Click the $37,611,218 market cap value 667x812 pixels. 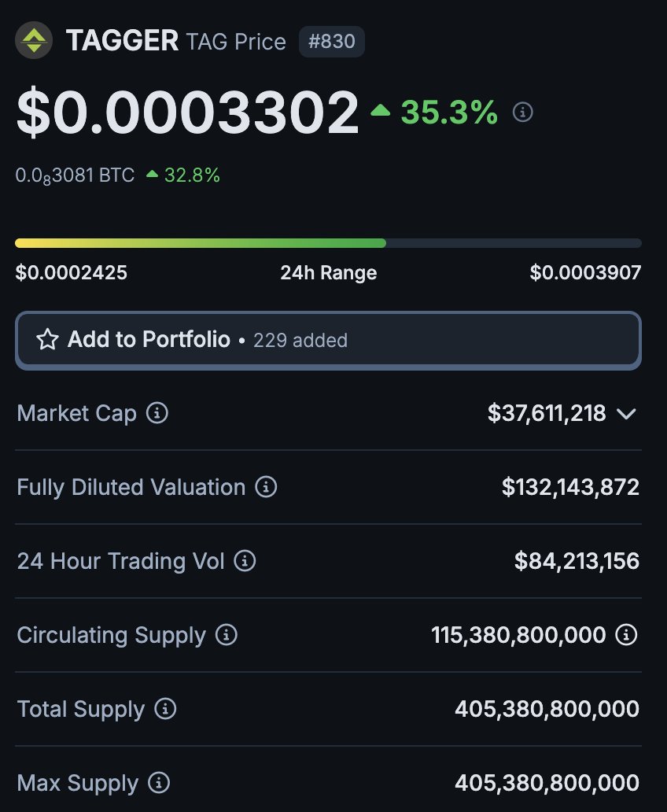coord(547,413)
